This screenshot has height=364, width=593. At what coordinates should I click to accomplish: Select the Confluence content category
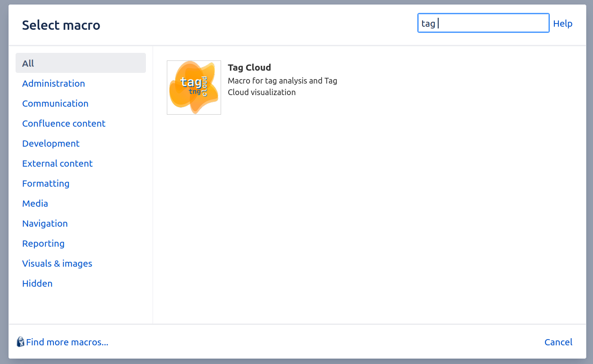pos(64,123)
